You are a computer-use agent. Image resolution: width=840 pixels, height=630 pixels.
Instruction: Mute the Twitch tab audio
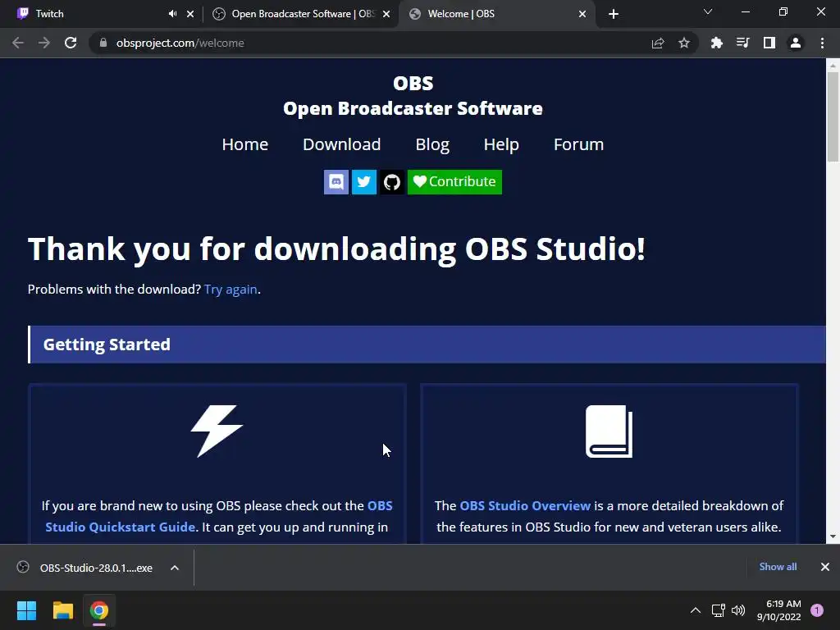[172, 14]
